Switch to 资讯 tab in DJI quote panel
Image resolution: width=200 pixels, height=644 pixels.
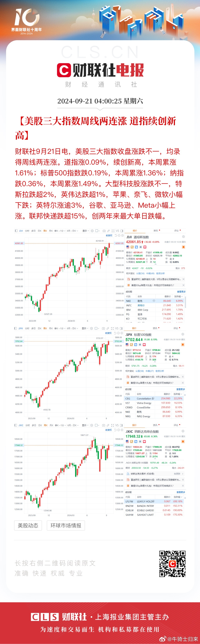click(156, 230)
